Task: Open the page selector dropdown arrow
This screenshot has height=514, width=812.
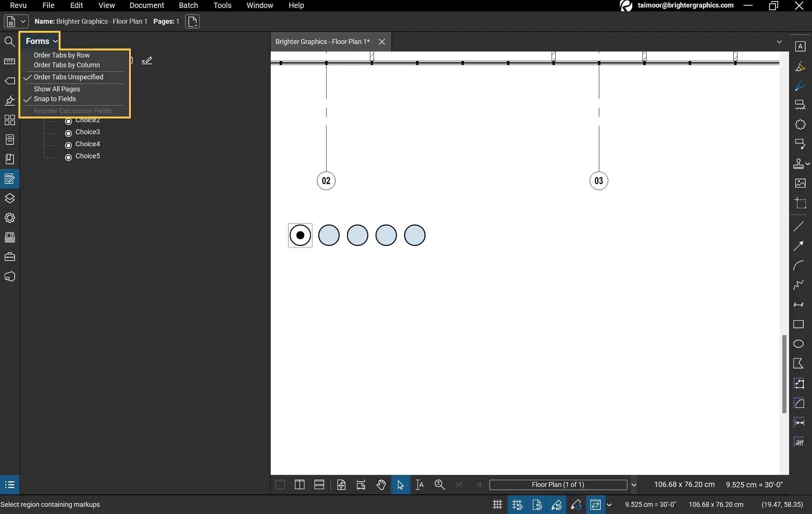Action: 634,485
